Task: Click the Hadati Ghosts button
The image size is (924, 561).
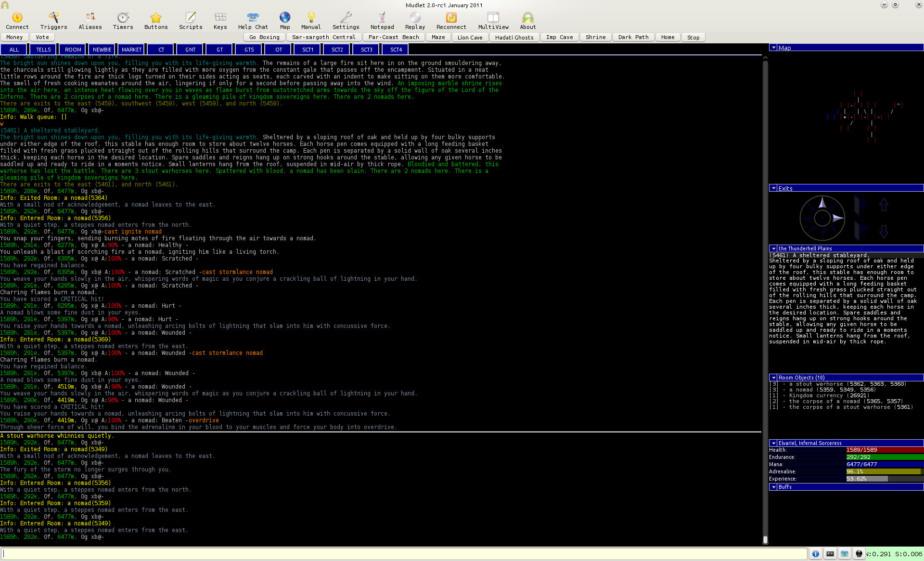Action: 514,37
